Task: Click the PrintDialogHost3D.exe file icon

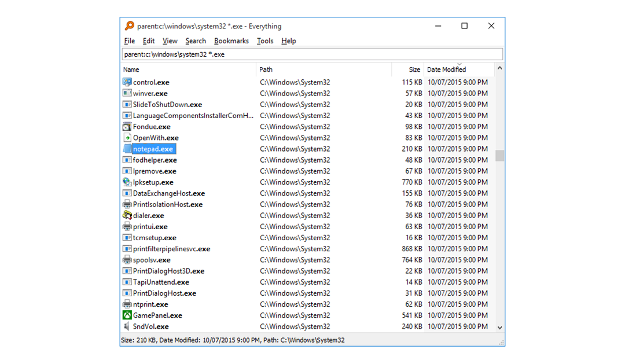Action: pyautogui.click(x=127, y=271)
